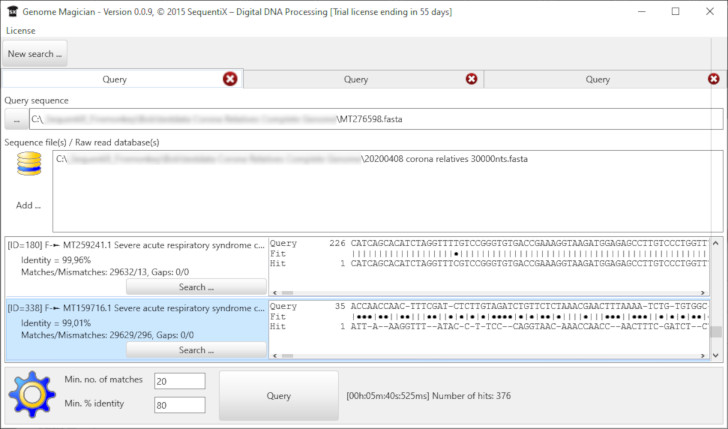Switch to the second Query tab
The width and height of the screenshot is (728, 429).
coord(355,79)
